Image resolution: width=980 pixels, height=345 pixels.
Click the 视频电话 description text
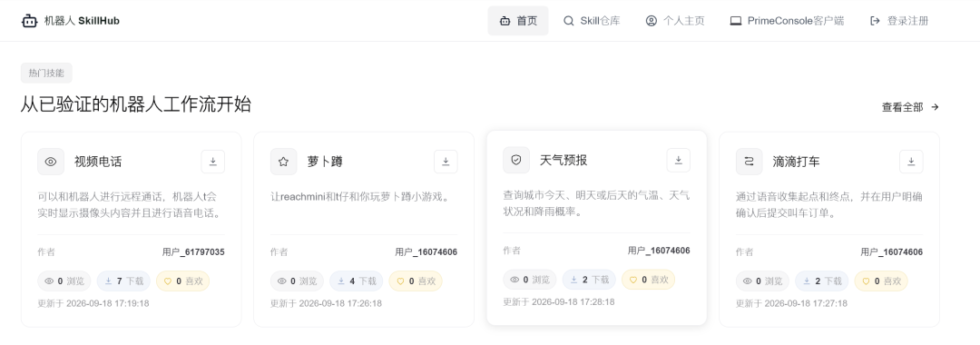click(130, 205)
